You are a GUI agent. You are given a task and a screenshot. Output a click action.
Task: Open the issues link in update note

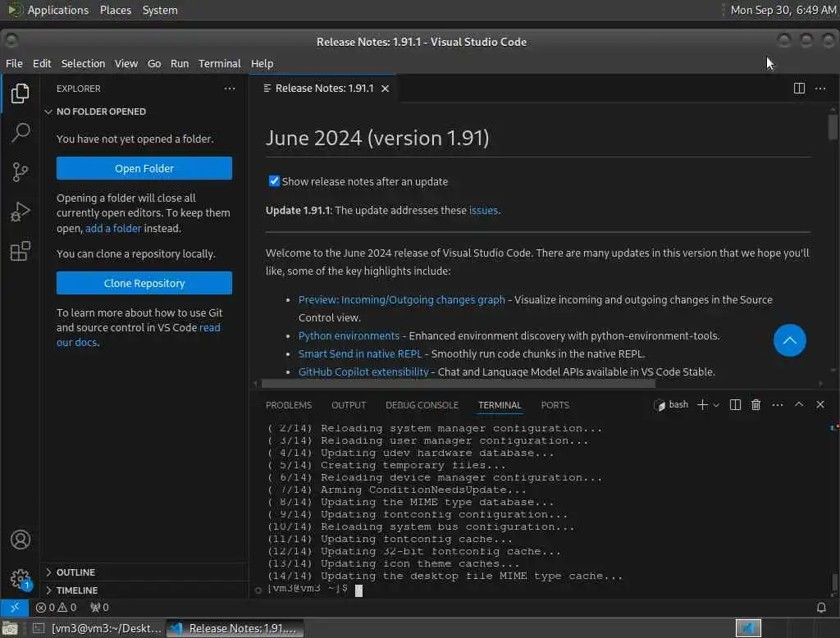coord(483,211)
